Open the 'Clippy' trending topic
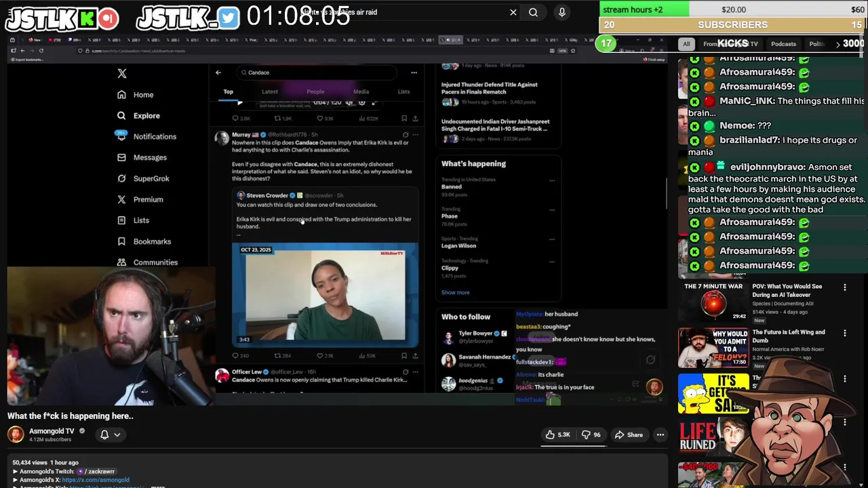868x488 pixels. (x=450, y=268)
